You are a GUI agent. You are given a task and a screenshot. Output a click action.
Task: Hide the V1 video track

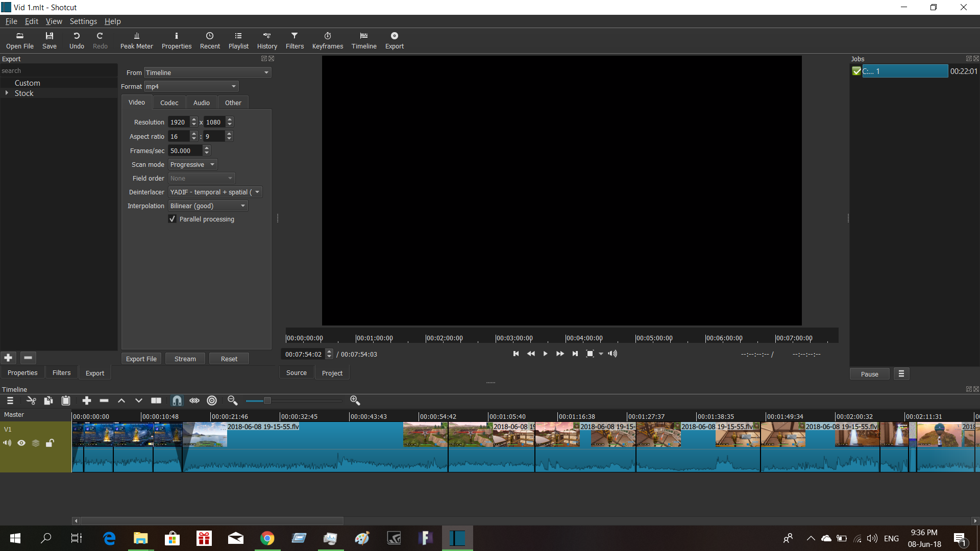21,443
